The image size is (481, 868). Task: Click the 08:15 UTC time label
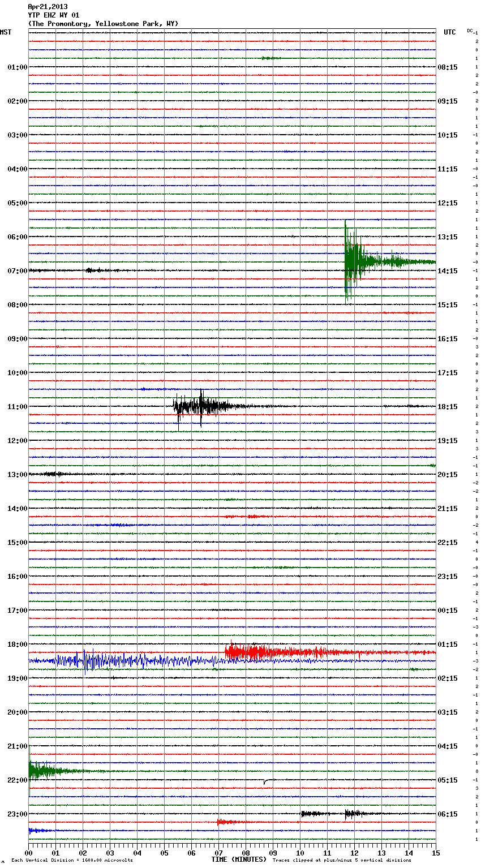(x=448, y=67)
